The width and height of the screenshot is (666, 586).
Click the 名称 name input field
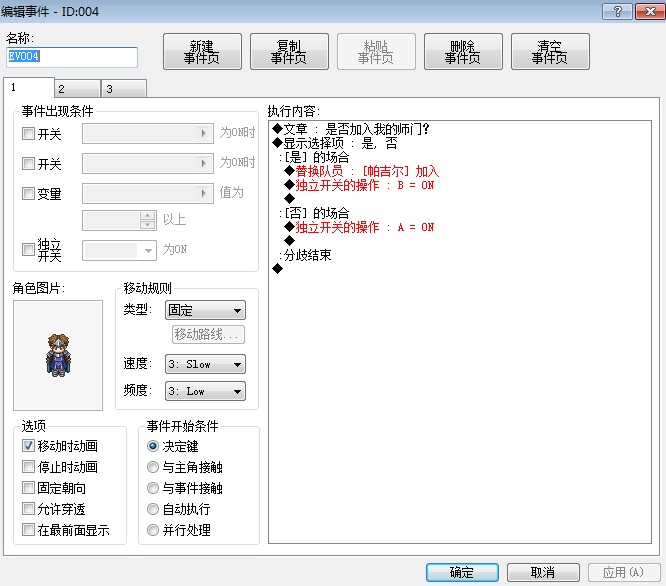tap(72, 57)
